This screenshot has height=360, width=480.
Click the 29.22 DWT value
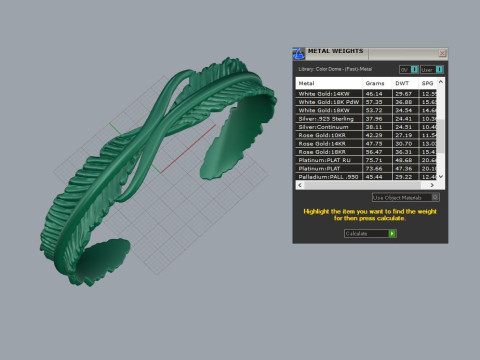403,177
